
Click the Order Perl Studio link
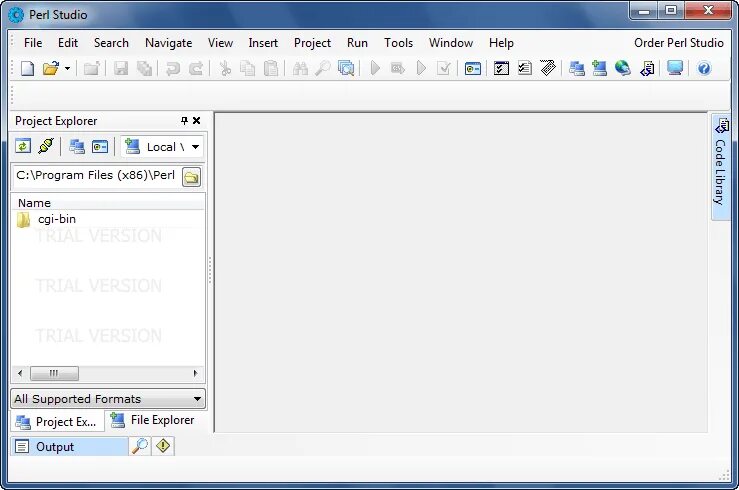point(679,43)
